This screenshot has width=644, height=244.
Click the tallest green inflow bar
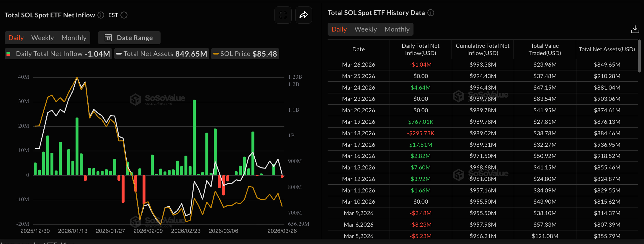(194, 137)
